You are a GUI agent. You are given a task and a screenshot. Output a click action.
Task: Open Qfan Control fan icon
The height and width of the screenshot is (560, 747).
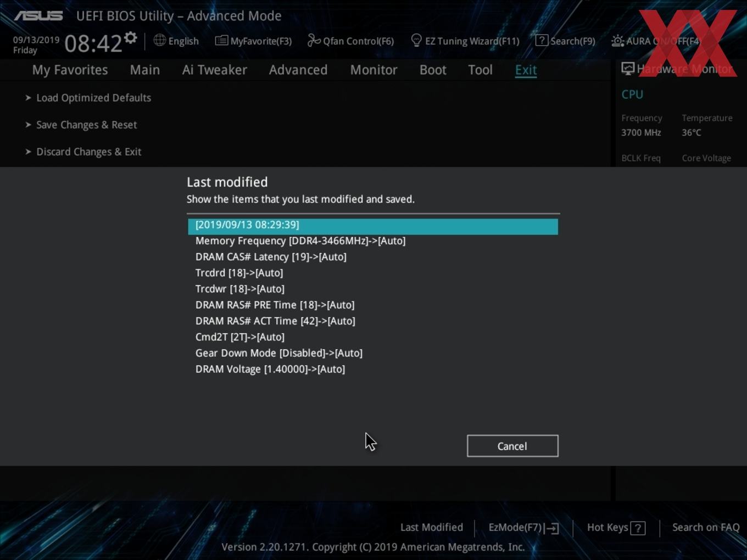314,40
